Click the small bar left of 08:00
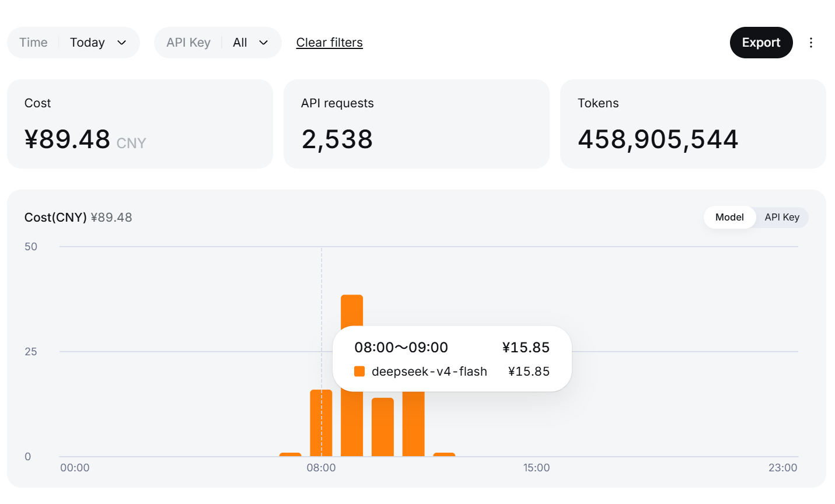 point(291,454)
